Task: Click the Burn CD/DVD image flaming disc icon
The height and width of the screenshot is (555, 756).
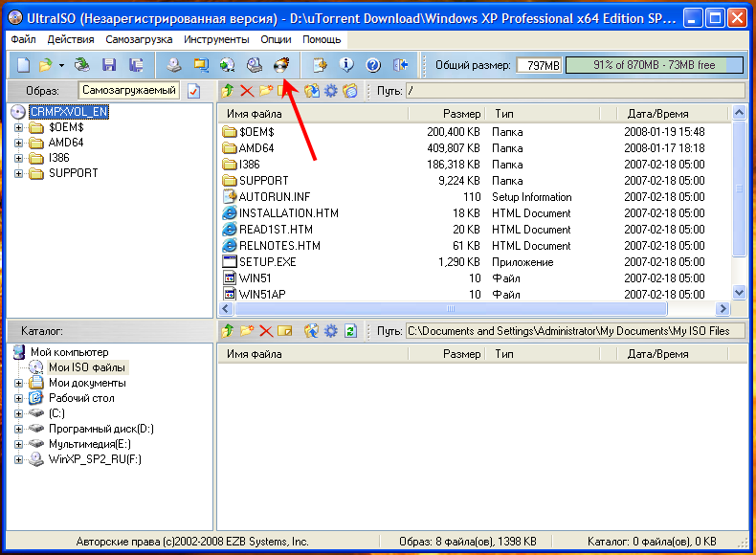Action: point(281,65)
